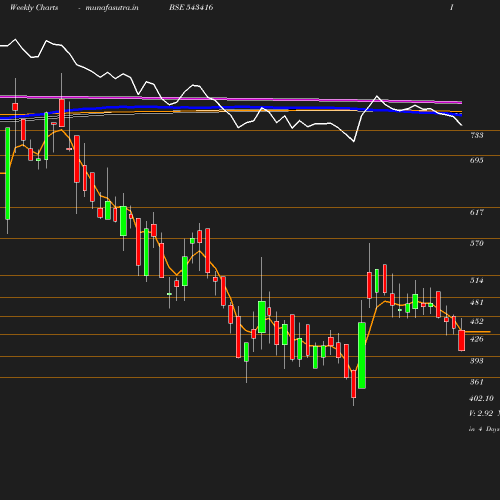Click the 452 price axis label
This screenshot has height=500, width=500.
point(477,321)
